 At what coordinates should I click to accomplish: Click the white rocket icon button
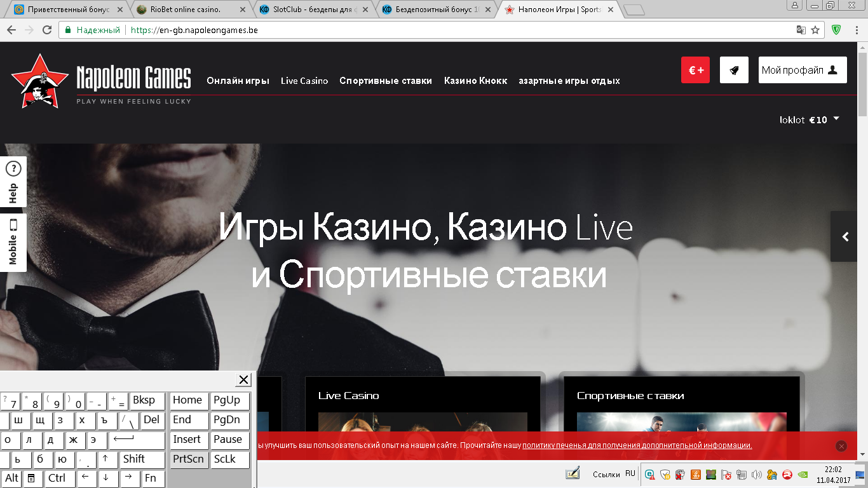[734, 70]
